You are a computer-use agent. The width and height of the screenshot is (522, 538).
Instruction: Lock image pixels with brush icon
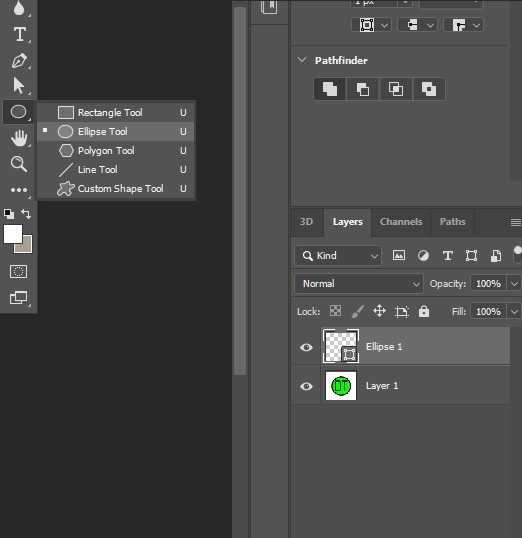(357, 312)
